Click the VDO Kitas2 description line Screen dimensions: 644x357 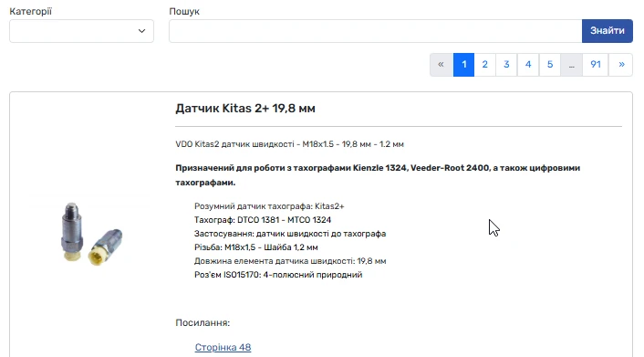[x=289, y=144]
